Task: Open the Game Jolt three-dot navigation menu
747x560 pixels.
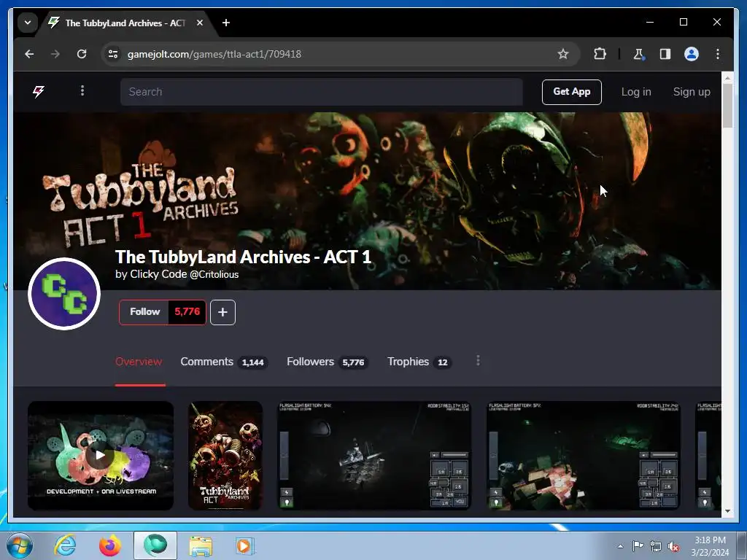Action: click(82, 90)
